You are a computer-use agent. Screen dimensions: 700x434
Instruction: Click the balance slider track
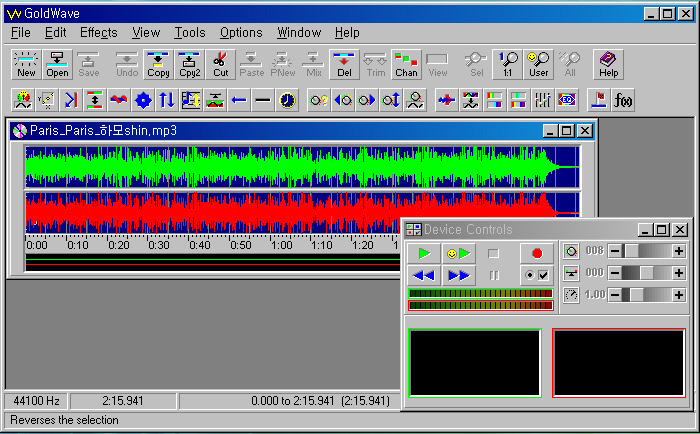[647, 273]
